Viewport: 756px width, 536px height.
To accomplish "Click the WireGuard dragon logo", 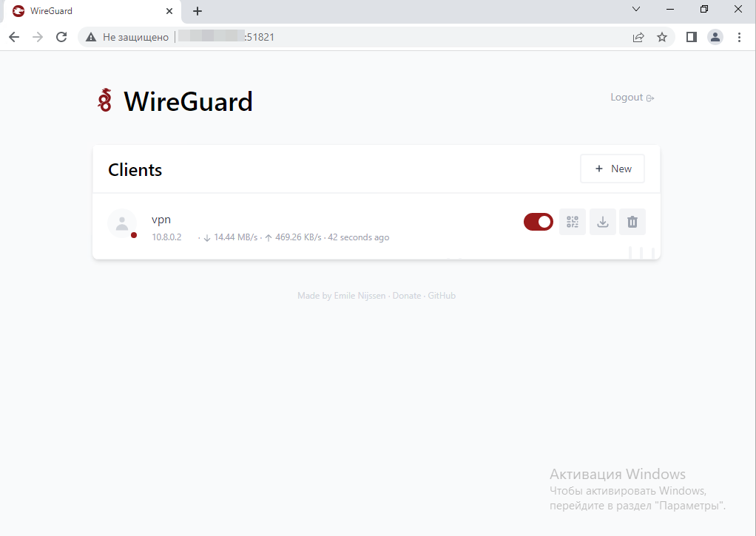I will [105, 101].
